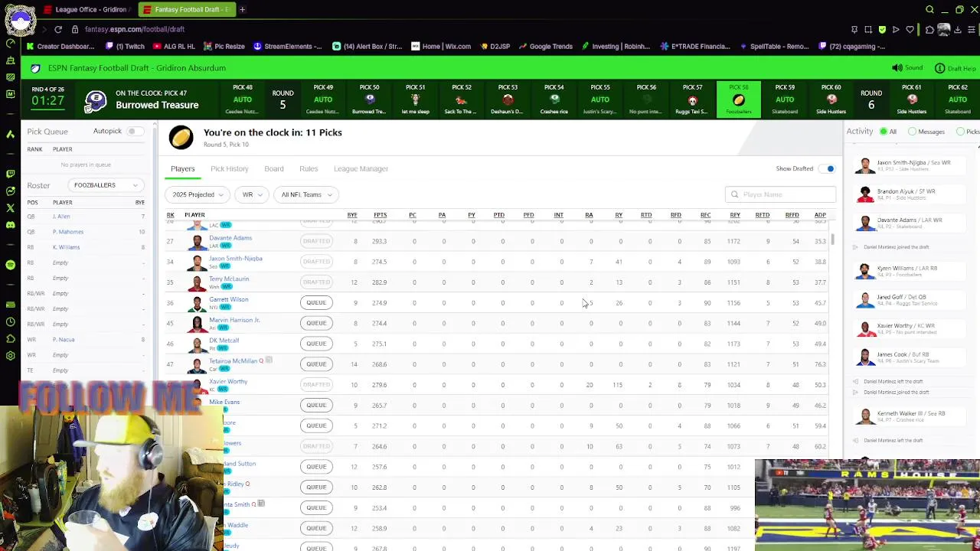
Task: Open the Google Trends bookmark
Action: tap(545, 46)
